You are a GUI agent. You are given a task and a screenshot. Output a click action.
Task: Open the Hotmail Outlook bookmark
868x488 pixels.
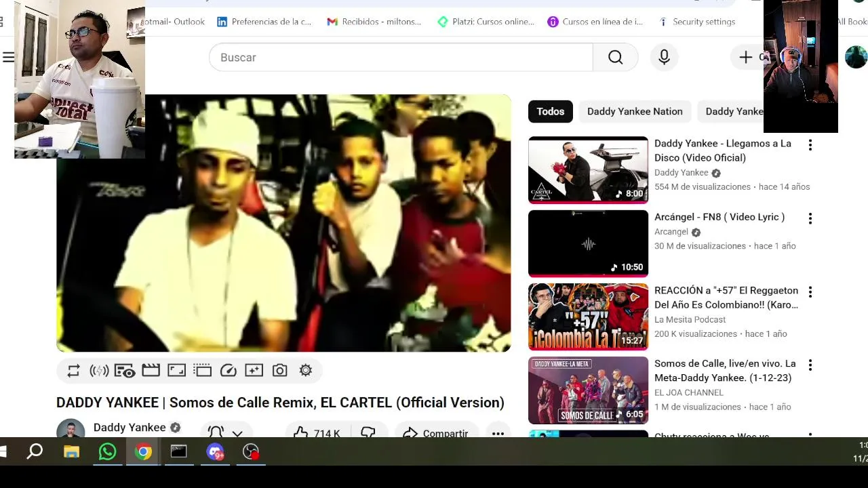point(174,22)
